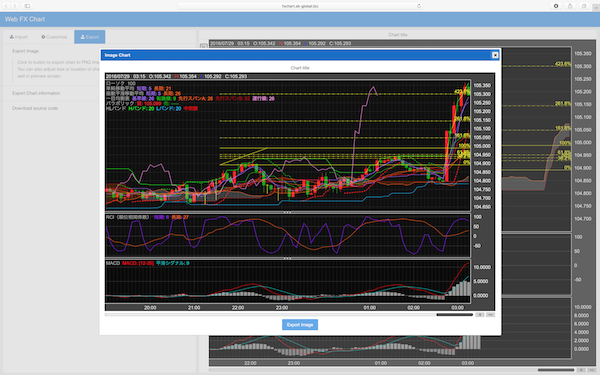Expand the Export Chart information section

(x=36, y=93)
